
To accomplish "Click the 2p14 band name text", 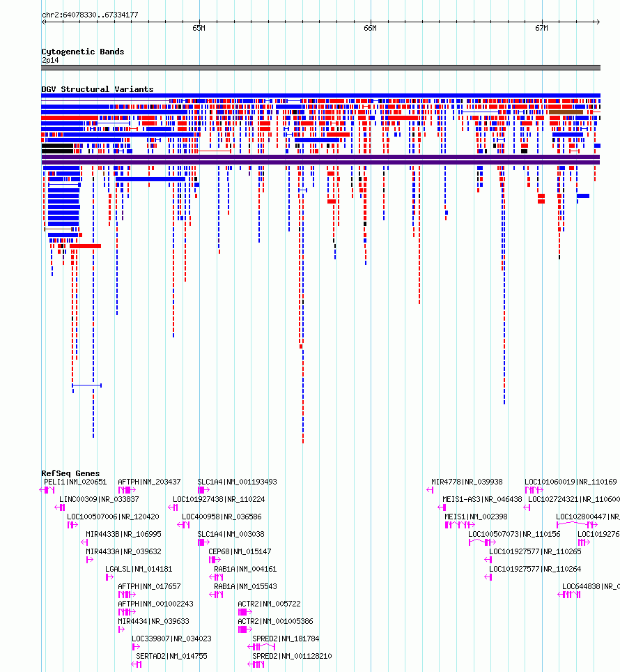I will tap(50, 60).
